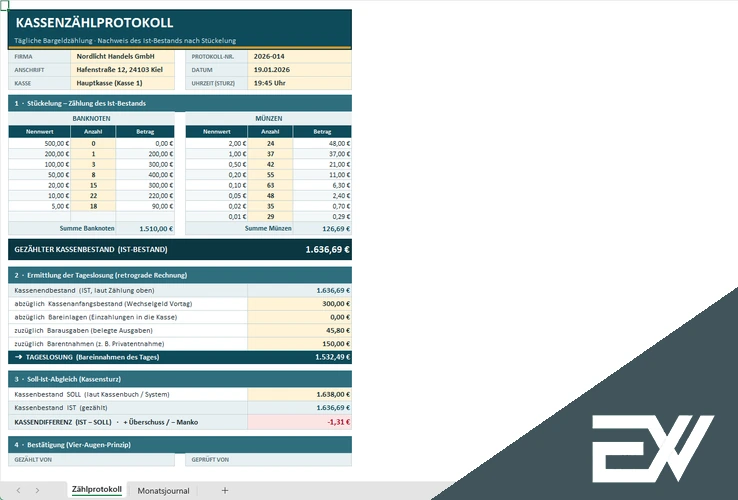
Task: Select the GEZÄHLT VON field
Action: tap(91, 460)
